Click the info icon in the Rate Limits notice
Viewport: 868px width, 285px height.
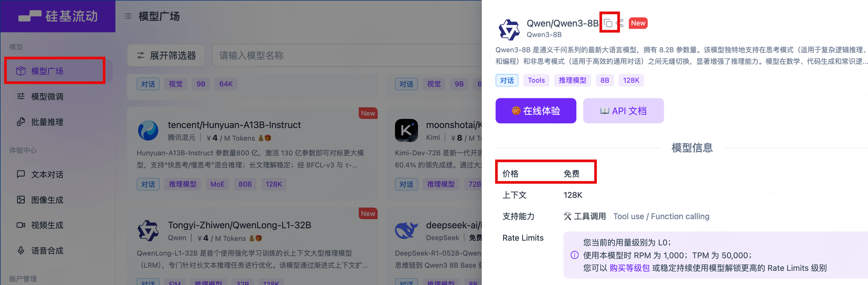574,255
